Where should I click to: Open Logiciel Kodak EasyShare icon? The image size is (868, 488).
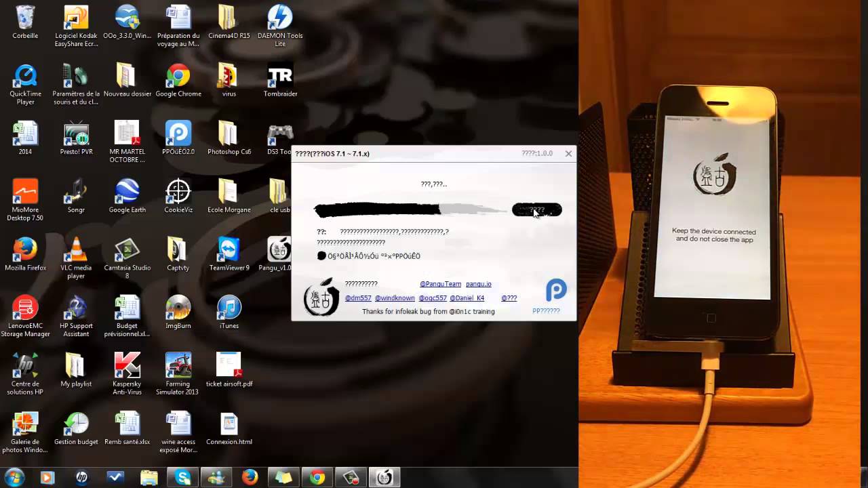point(76,26)
